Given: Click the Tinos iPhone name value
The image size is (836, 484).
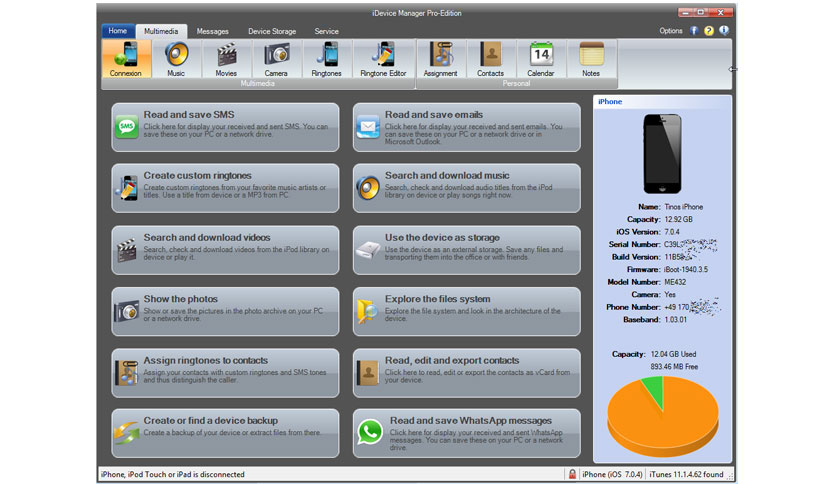Looking at the screenshot, I should pos(684,207).
